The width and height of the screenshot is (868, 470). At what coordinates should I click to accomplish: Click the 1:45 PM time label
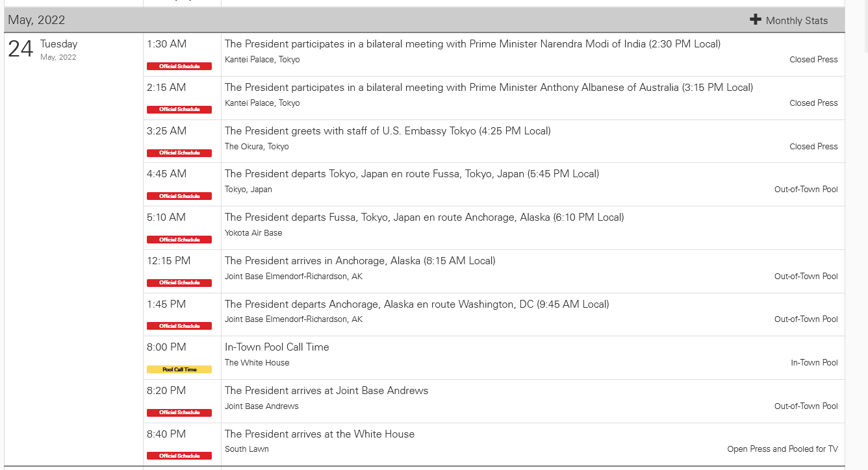coord(166,304)
